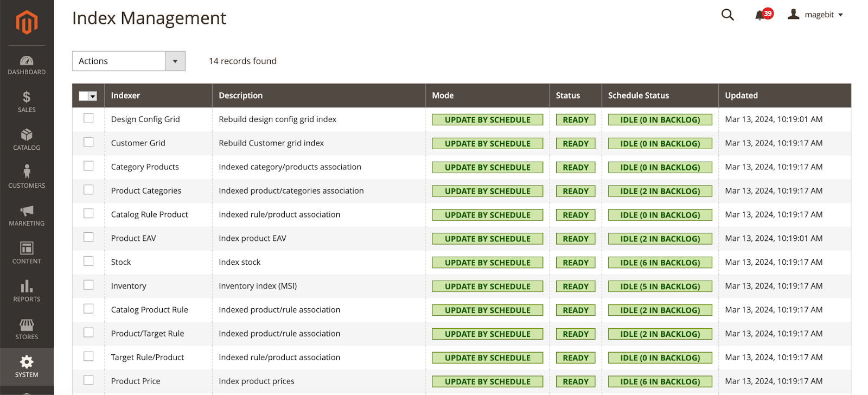This screenshot has width=868, height=395.
Task: Click the Magento logo icon
Action: coord(27,22)
